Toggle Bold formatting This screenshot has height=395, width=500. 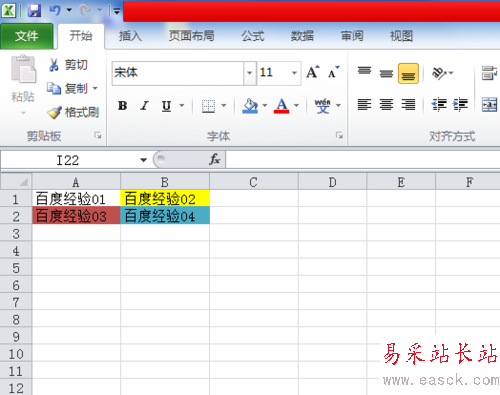[122, 106]
